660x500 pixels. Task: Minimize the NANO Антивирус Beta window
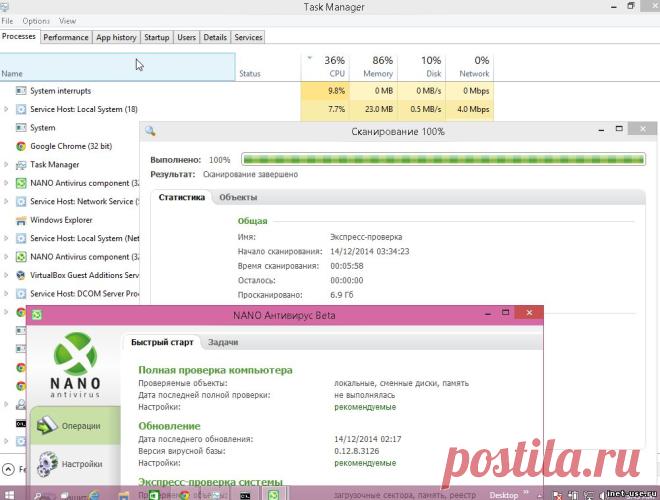click(487, 313)
